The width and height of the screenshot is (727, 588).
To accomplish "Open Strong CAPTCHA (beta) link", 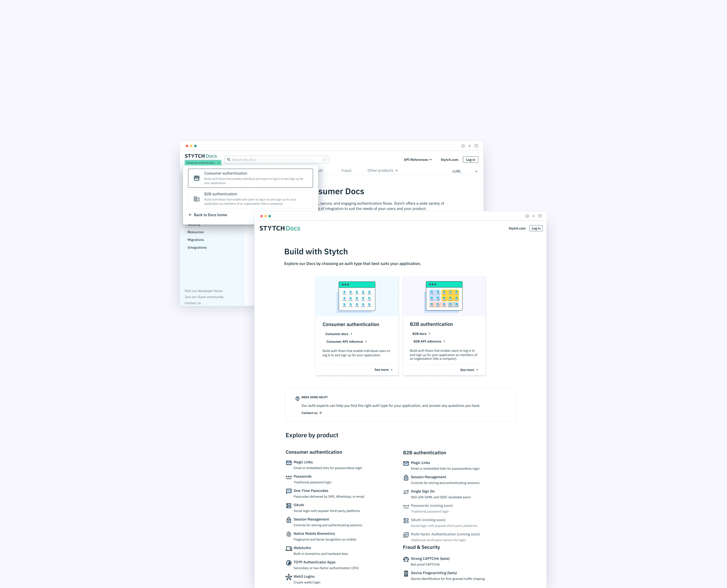I will coord(430,559).
